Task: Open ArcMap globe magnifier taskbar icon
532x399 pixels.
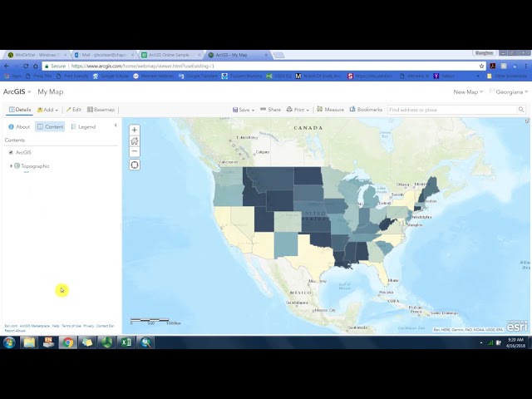Action: 146,342
